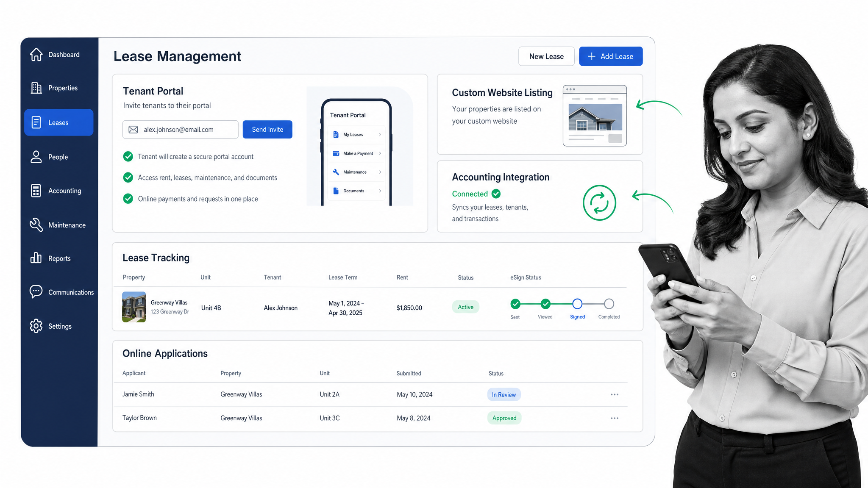Click the Unit 4B cell
This screenshot has height=488, width=868.
211,308
